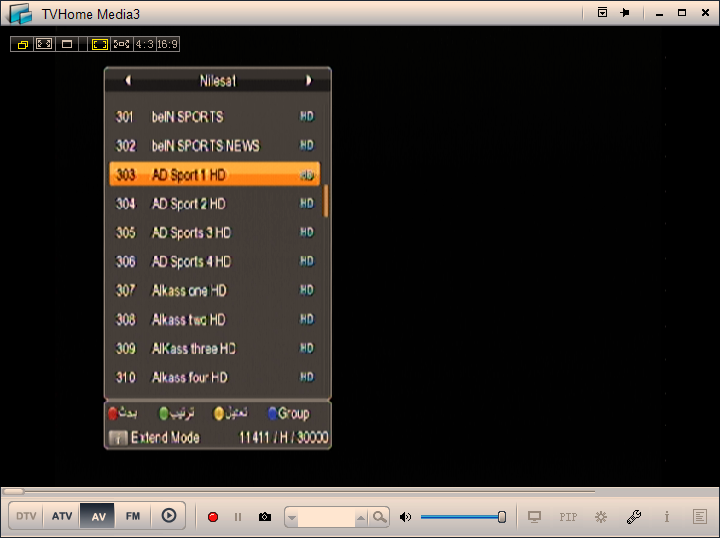The image size is (720, 538).
Task: Click the windowed restore view icon
Action: click(x=22, y=44)
